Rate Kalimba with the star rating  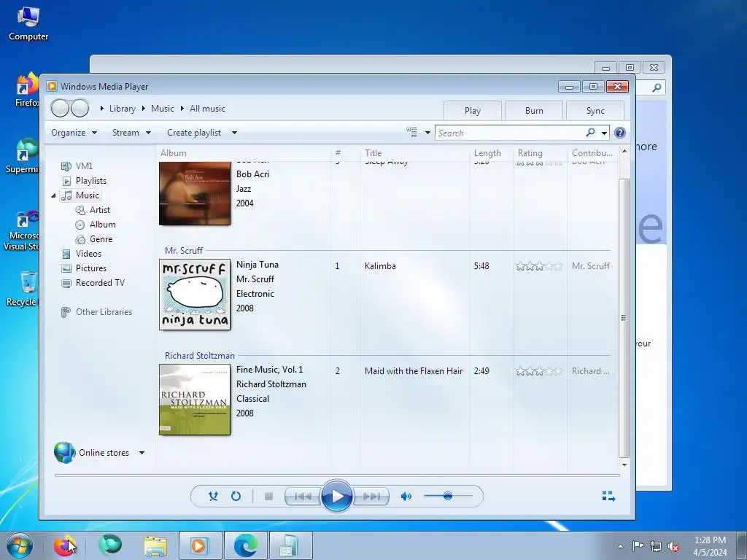(x=539, y=266)
